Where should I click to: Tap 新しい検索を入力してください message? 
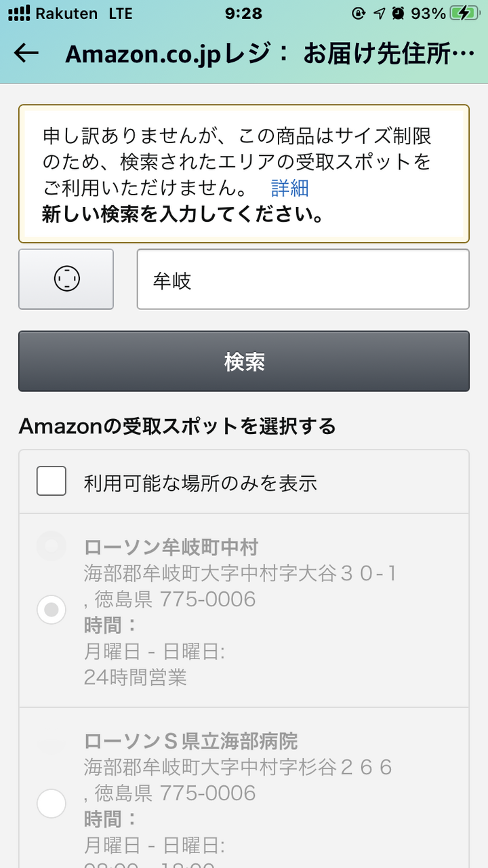pyautogui.click(x=182, y=215)
